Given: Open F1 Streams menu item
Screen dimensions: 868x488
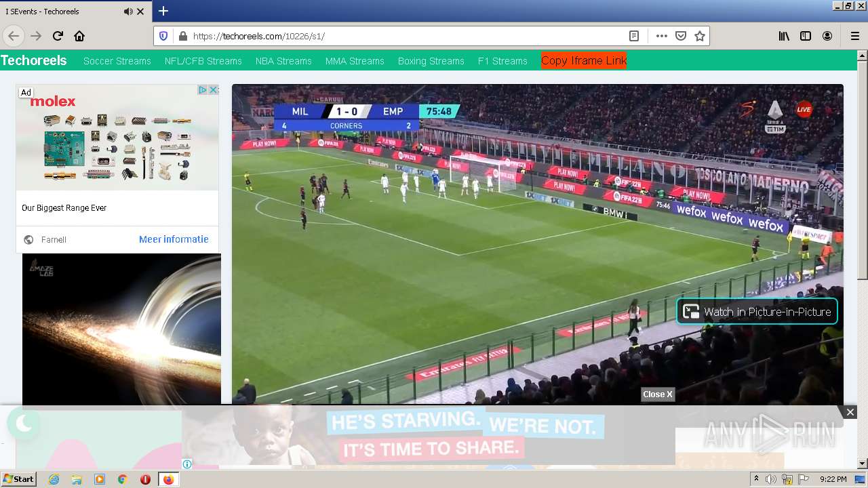Looking at the screenshot, I should click(x=502, y=61).
